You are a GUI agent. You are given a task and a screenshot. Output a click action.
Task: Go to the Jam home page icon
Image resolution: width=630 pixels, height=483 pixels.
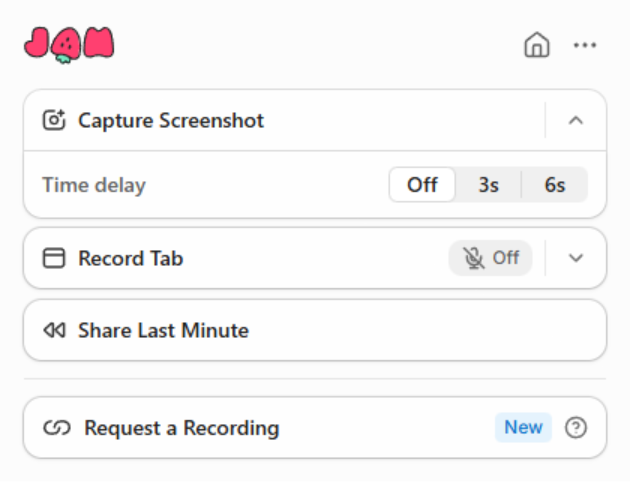point(537,45)
